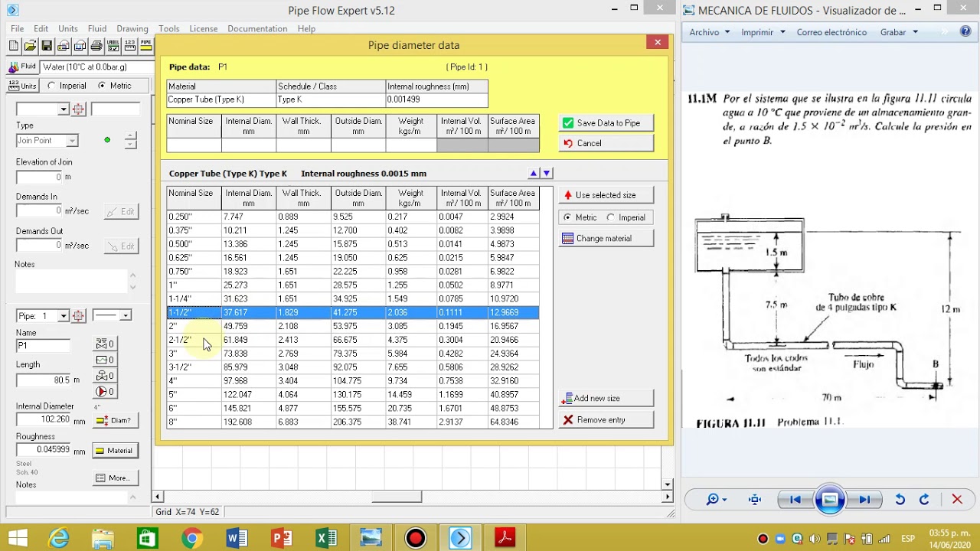Open the component pressure loss icon button
Viewport: 980px width, 551px height.
tap(105, 360)
